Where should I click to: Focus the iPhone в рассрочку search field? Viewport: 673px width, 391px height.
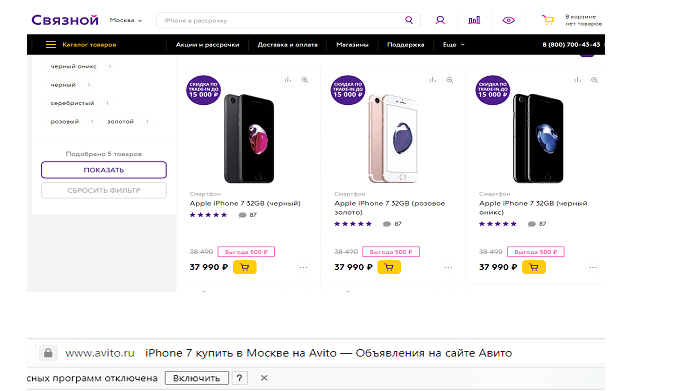coord(279,20)
